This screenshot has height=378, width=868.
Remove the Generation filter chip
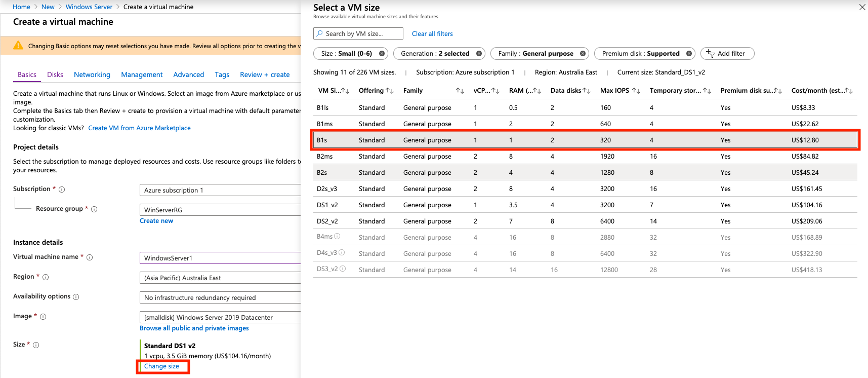coord(479,54)
